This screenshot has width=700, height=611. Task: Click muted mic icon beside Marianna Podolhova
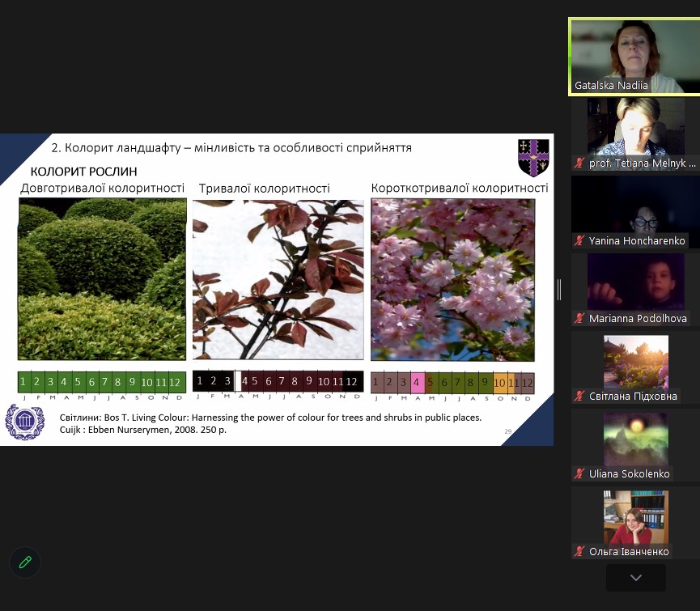(579, 319)
